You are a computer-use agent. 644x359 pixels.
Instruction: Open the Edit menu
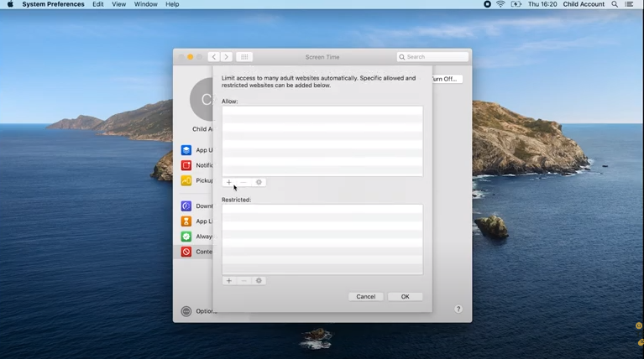pyautogui.click(x=97, y=4)
